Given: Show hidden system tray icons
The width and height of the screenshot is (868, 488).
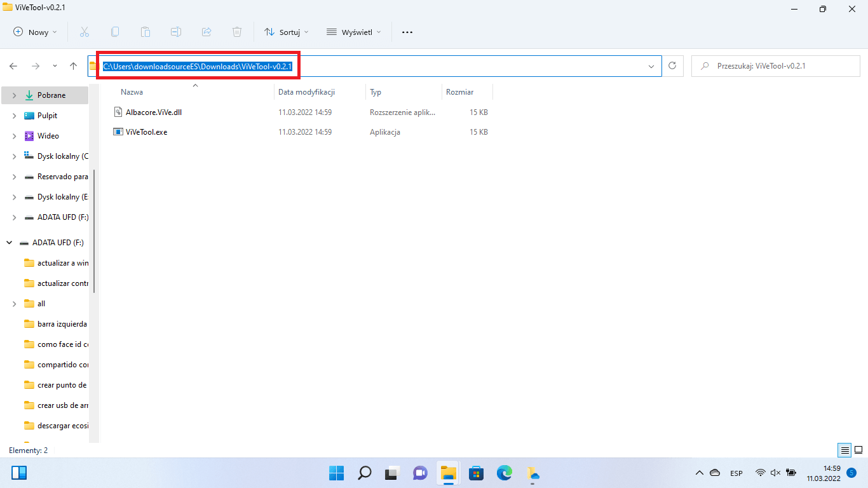Looking at the screenshot, I should click(700, 473).
